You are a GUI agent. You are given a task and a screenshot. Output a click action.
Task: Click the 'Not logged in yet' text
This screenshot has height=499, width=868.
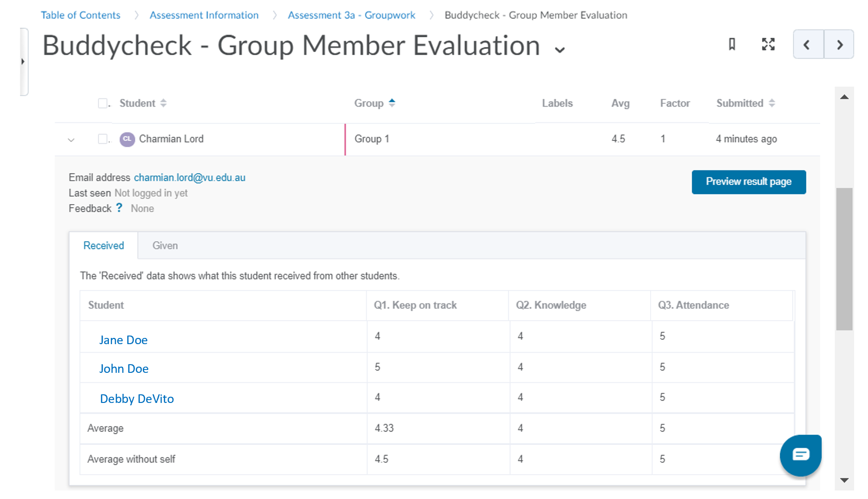tap(151, 193)
